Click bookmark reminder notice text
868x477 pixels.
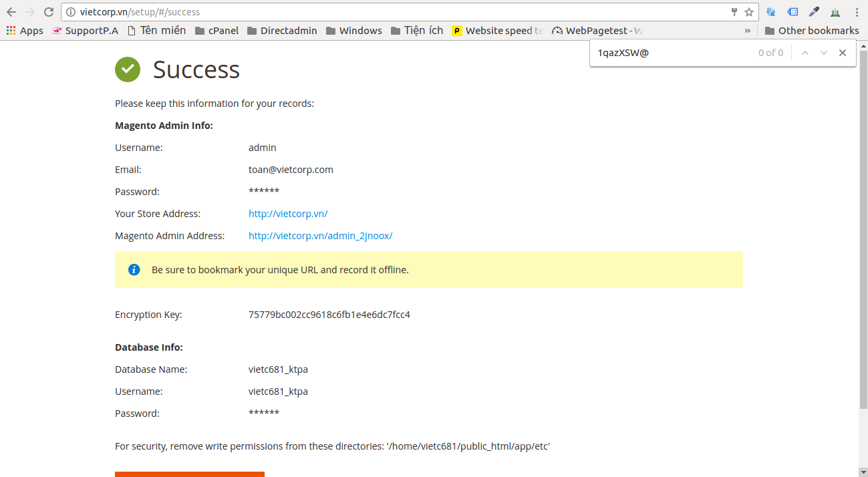(280, 270)
